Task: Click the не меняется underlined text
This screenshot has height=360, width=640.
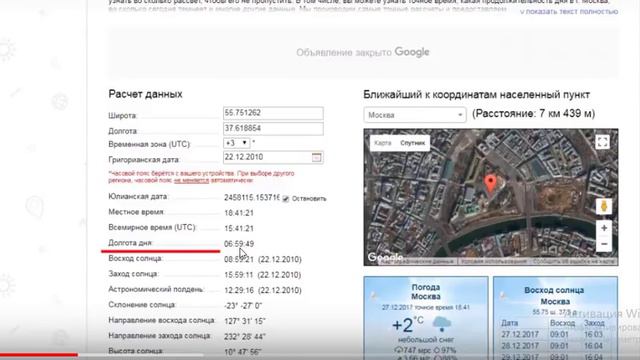Action: click(x=191, y=180)
